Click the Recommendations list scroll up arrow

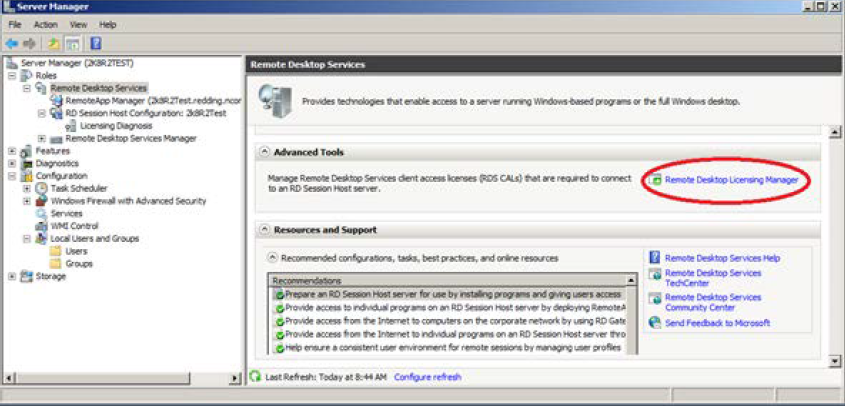tap(631, 280)
